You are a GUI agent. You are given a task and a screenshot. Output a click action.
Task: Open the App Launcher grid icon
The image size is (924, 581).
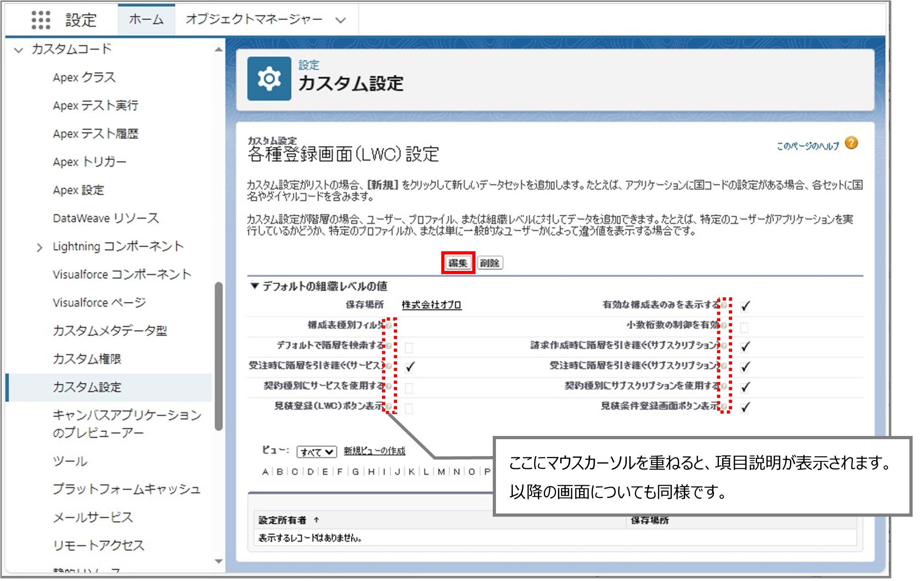tap(41, 20)
